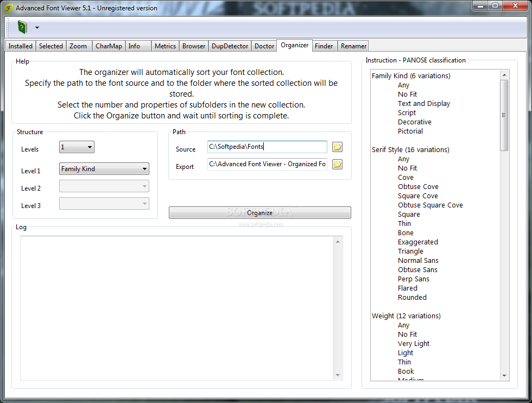Click the Advanced Font Viewer title bar icon
532x403 pixels.
coord(9,8)
